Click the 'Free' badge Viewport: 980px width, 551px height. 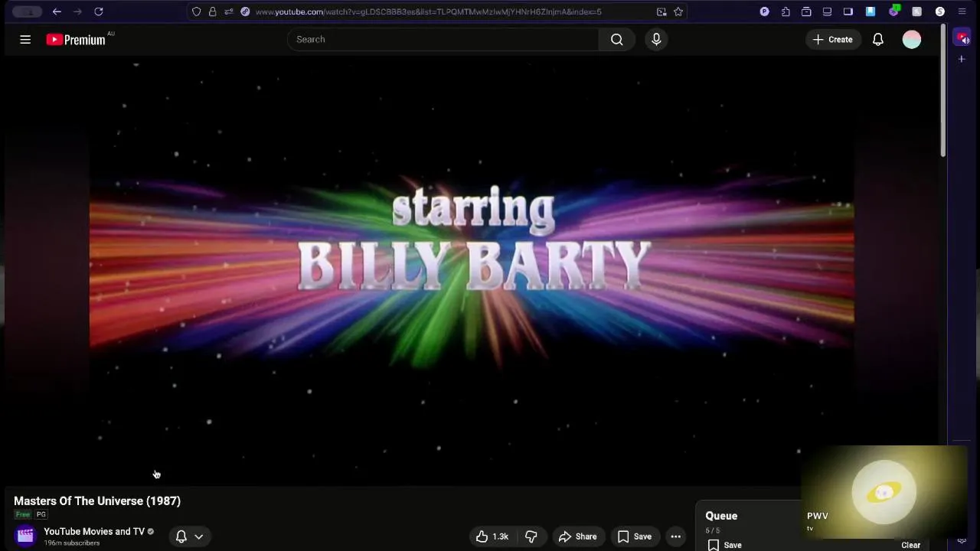point(23,514)
